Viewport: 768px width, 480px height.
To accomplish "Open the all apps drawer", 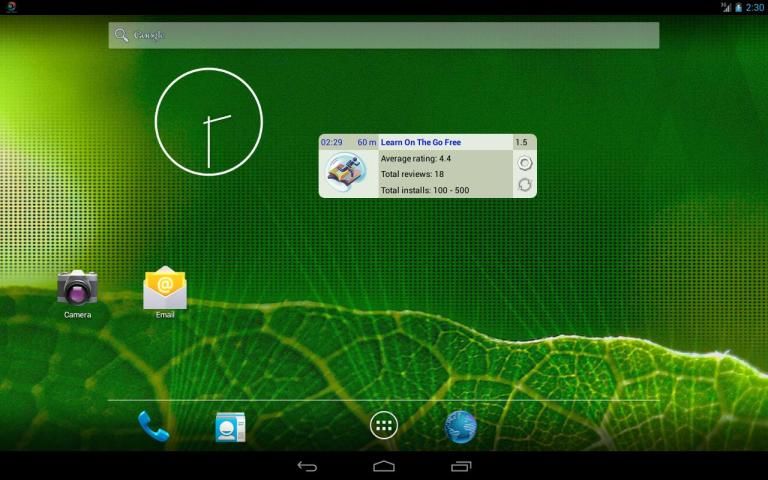I will pos(384,426).
